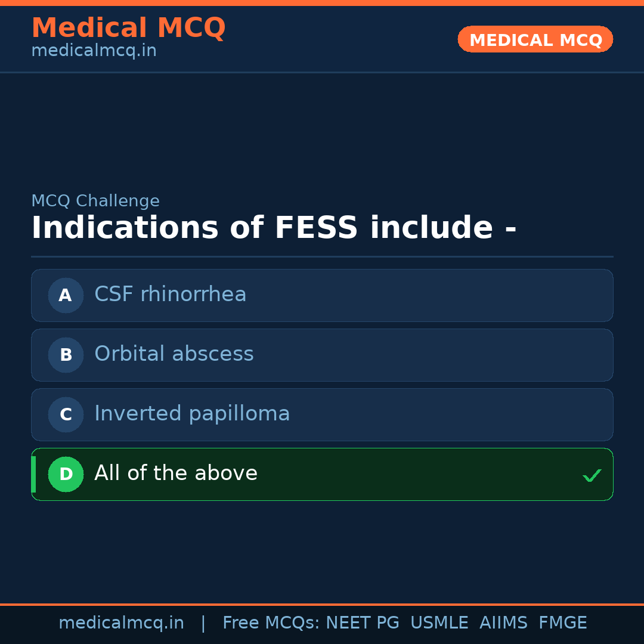The height and width of the screenshot is (644, 644).
Task: Click USMLE in the footer
Action: (439, 623)
